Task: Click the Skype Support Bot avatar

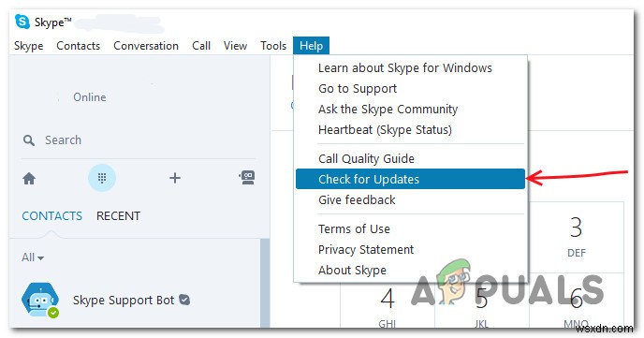Action: (x=40, y=300)
